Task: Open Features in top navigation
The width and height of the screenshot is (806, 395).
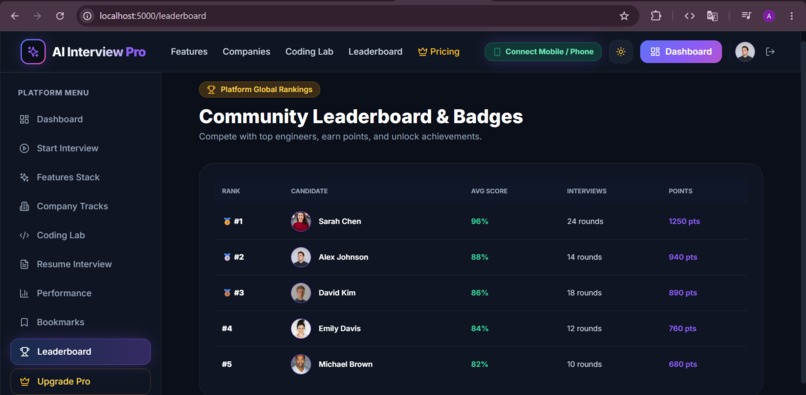Action: click(x=189, y=51)
